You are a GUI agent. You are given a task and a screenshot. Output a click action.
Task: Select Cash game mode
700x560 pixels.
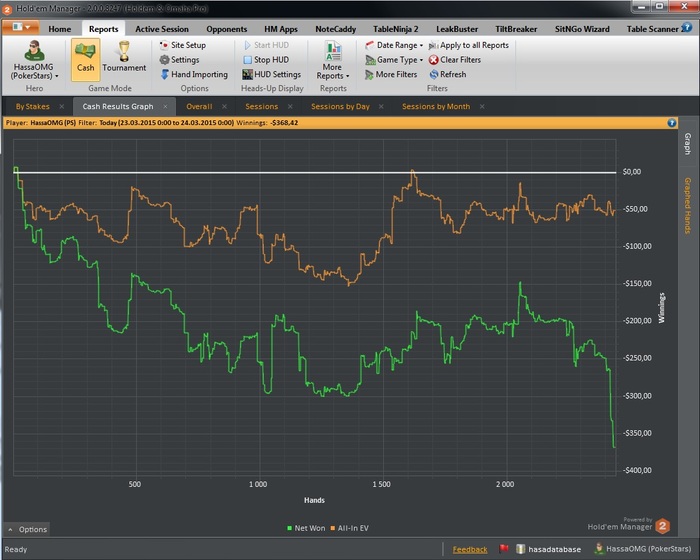tap(85, 59)
